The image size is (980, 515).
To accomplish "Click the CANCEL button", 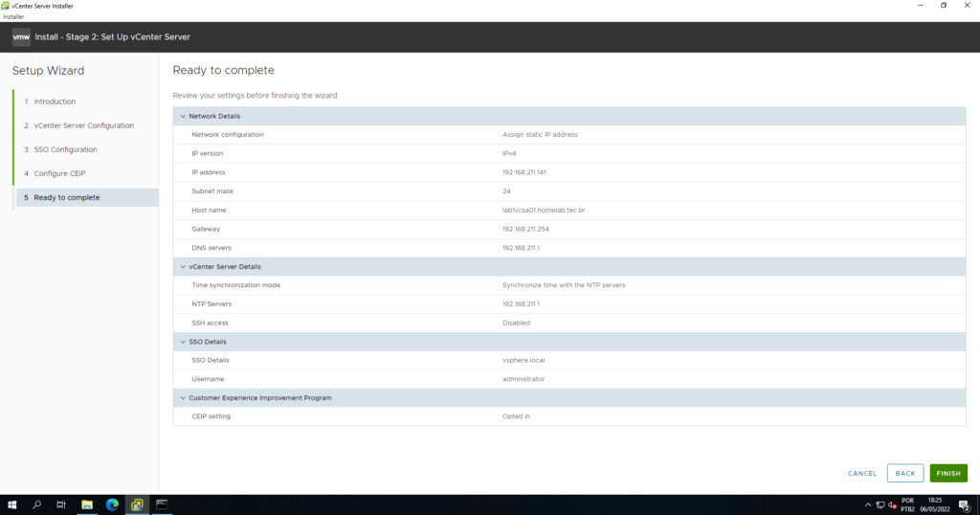I will click(862, 473).
